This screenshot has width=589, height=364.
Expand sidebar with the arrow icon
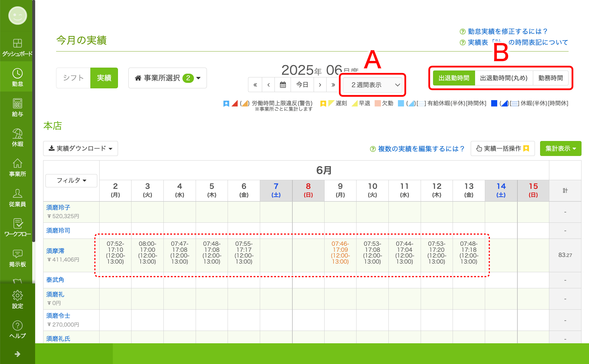pos(17,354)
